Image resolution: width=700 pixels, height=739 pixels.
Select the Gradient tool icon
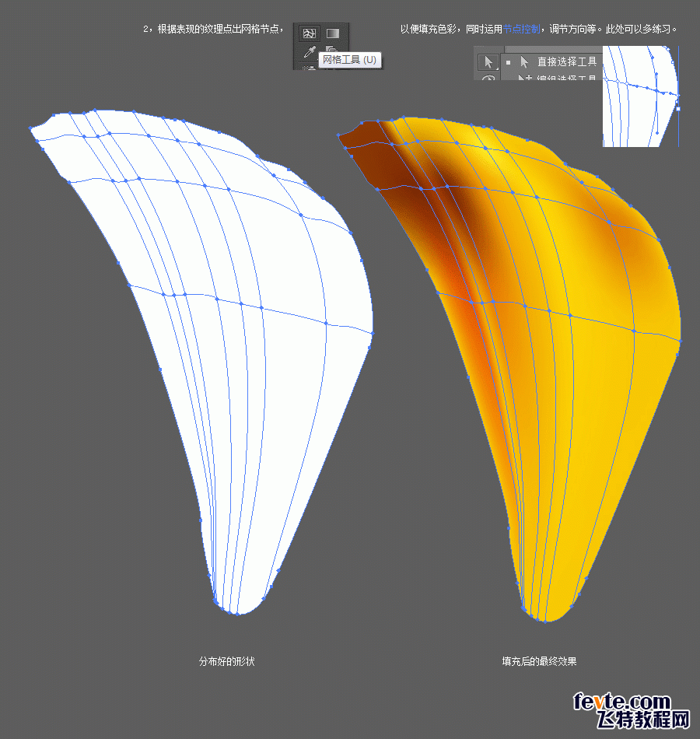(x=333, y=33)
